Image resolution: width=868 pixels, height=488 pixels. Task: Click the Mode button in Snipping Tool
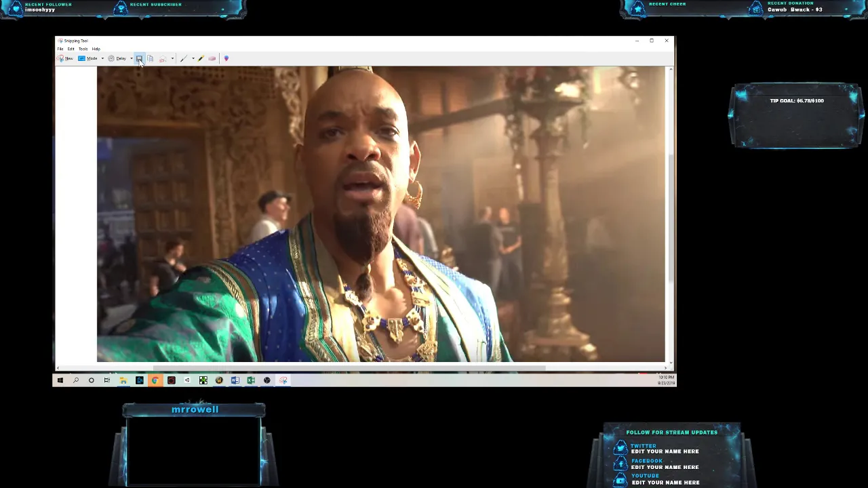pos(88,58)
